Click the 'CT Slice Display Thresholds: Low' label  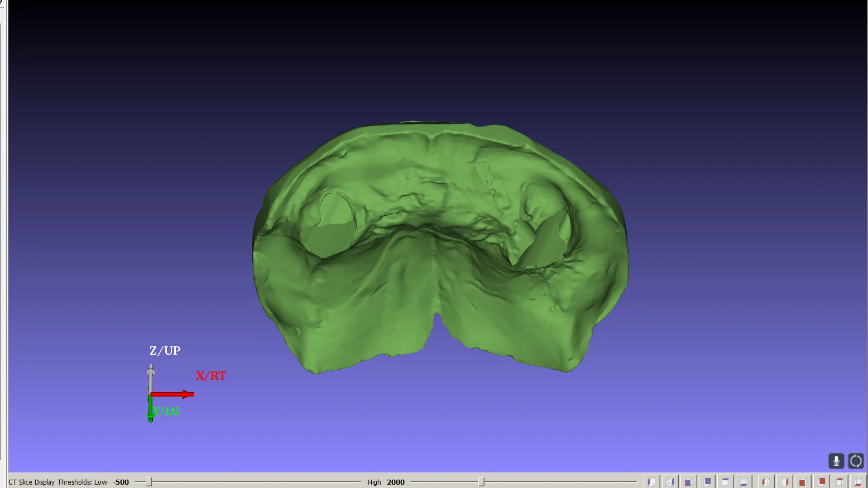point(57,482)
